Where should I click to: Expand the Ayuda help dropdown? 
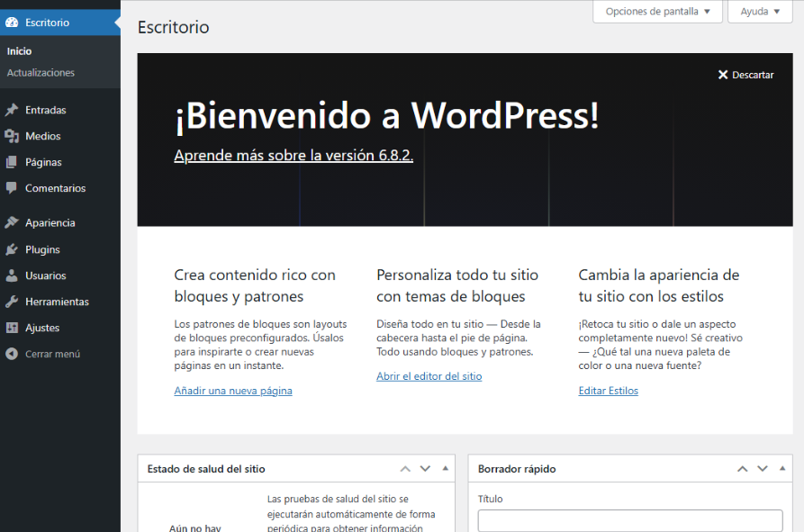coord(760,12)
